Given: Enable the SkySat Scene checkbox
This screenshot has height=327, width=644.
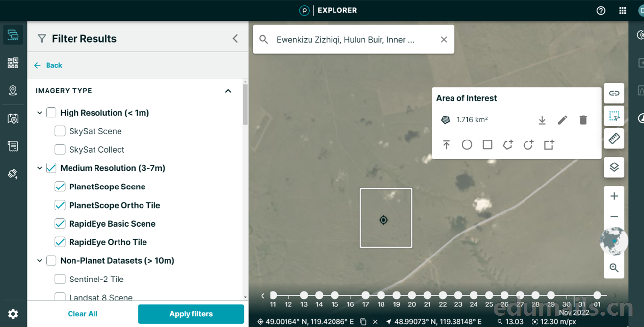Looking at the screenshot, I should pyautogui.click(x=60, y=131).
